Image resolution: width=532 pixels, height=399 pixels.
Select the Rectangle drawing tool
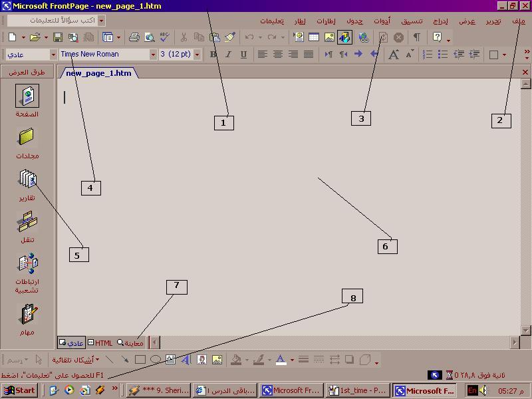pyautogui.click(x=140, y=360)
